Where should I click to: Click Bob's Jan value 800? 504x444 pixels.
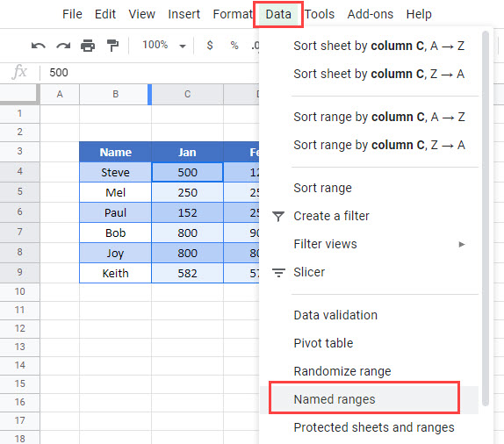(x=187, y=233)
